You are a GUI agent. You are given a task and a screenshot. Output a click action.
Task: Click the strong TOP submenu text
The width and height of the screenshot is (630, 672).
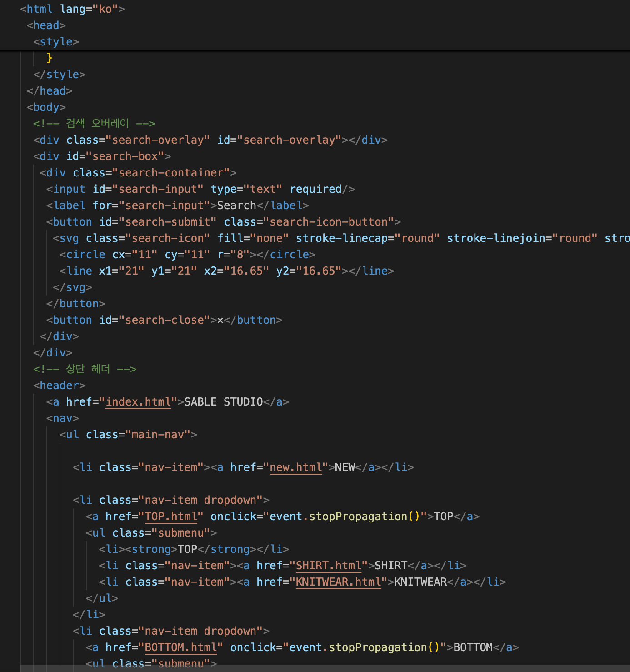tap(187, 549)
